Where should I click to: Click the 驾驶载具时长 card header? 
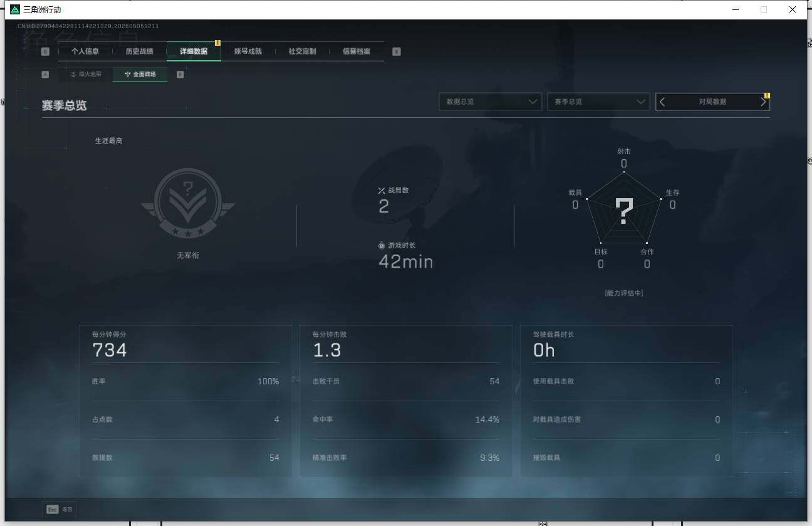(x=553, y=334)
